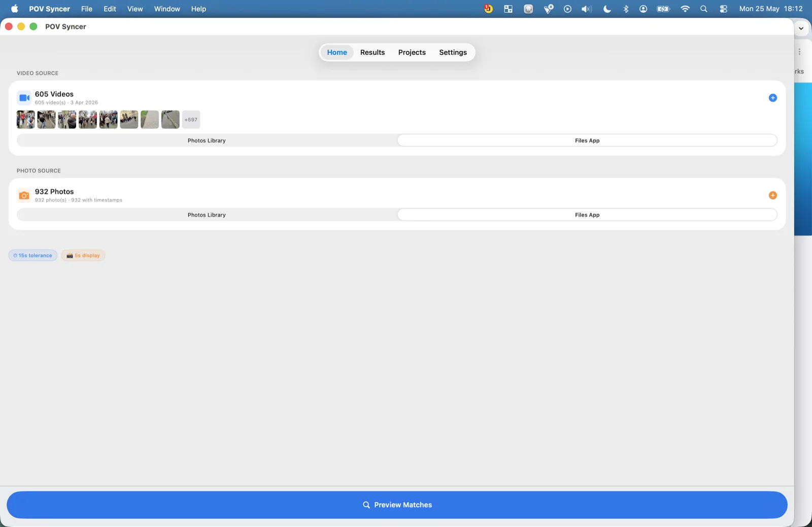Click the '605 video(s) · 3 Apr 2026' subtitle
Image resolution: width=812 pixels, height=527 pixels.
point(66,102)
